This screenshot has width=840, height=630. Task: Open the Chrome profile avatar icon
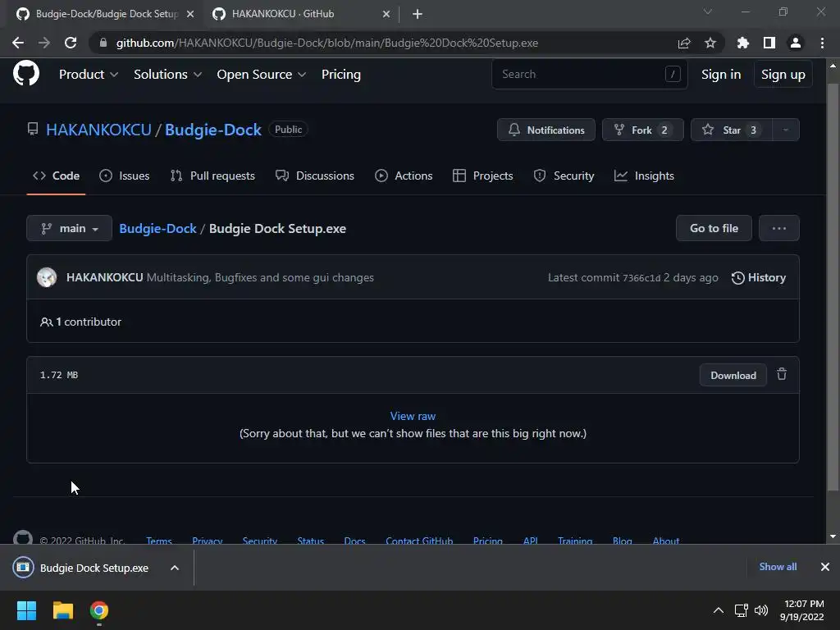796,43
